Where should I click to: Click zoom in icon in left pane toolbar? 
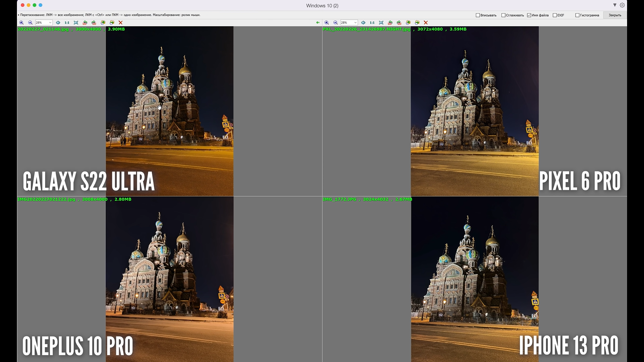point(21,23)
